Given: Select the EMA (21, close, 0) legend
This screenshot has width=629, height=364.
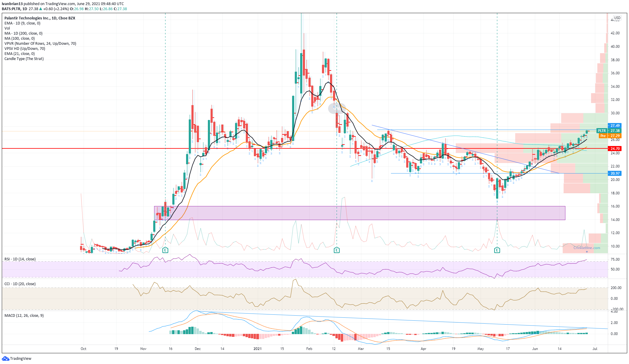Looking at the screenshot, I should point(19,54).
